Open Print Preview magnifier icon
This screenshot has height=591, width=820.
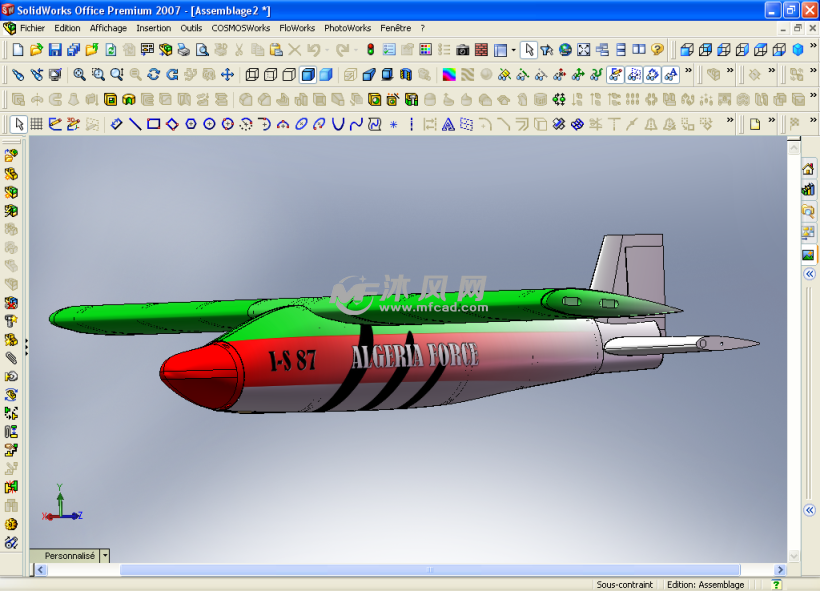[202, 50]
